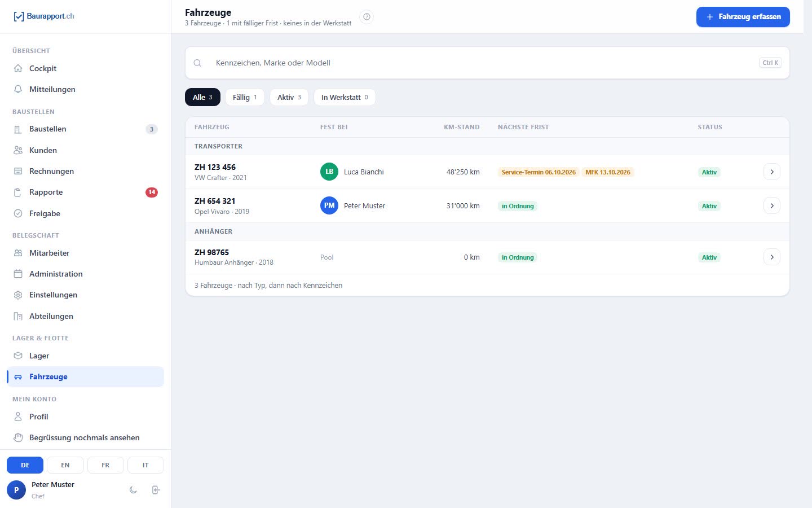This screenshot has height=508, width=812.
Task: Click the PM avatar in the Opel Vivaro row
Action: tap(329, 205)
